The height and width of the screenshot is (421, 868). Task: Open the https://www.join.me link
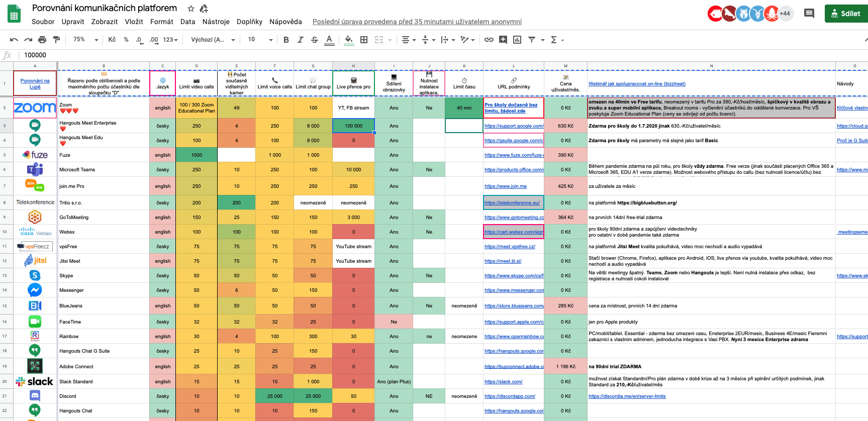506,186
